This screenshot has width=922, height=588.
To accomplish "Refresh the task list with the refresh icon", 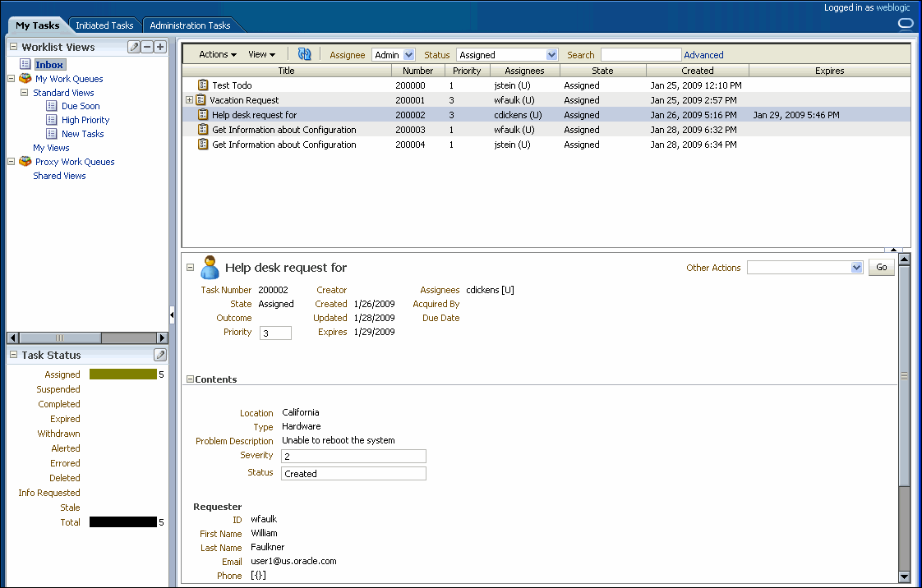I will pos(304,54).
